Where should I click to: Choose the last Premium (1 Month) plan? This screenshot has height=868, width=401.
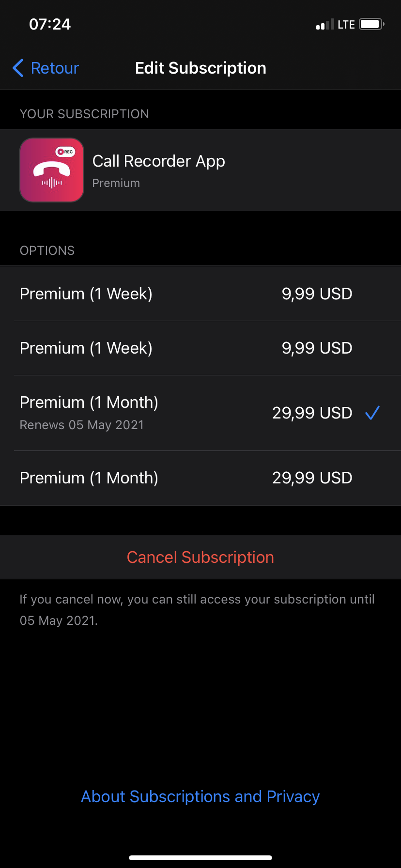(x=200, y=478)
